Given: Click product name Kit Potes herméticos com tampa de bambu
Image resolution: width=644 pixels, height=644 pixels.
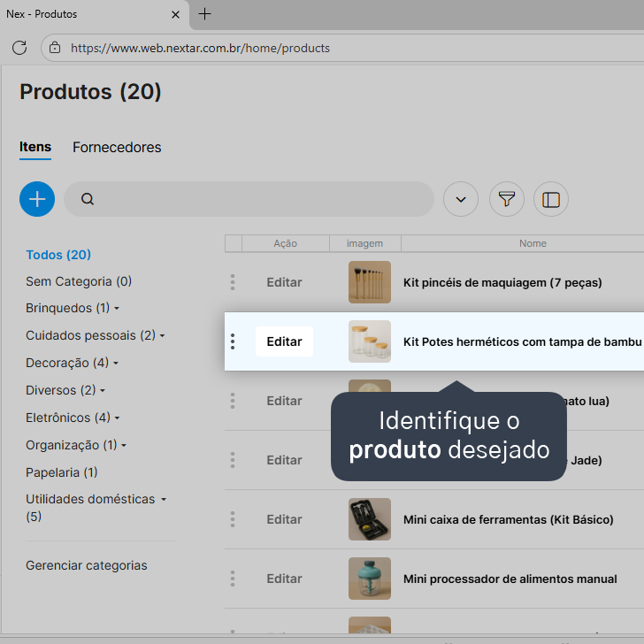Looking at the screenshot, I should click(x=523, y=341).
